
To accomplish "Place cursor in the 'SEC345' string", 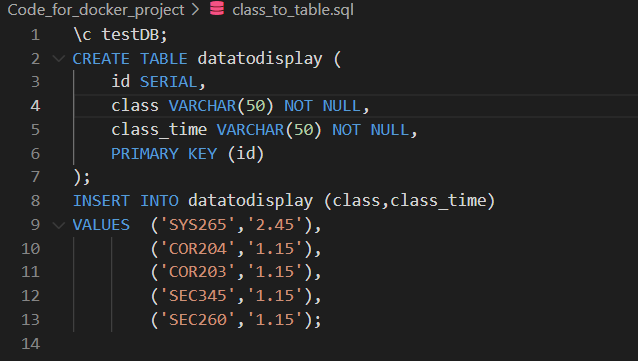I will [197, 296].
